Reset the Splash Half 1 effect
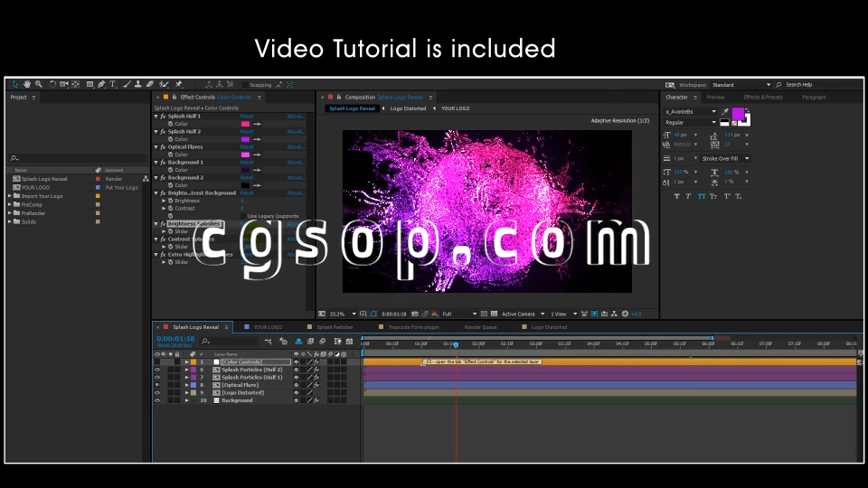The height and width of the screenshot is (488, 868). click(246, 117)
